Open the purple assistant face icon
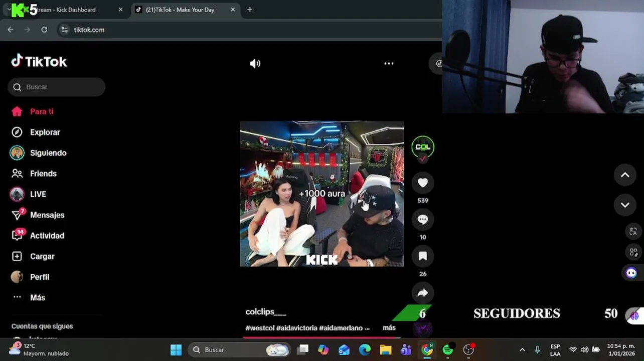Screen dimensions: 644x361 pos(631,273)
